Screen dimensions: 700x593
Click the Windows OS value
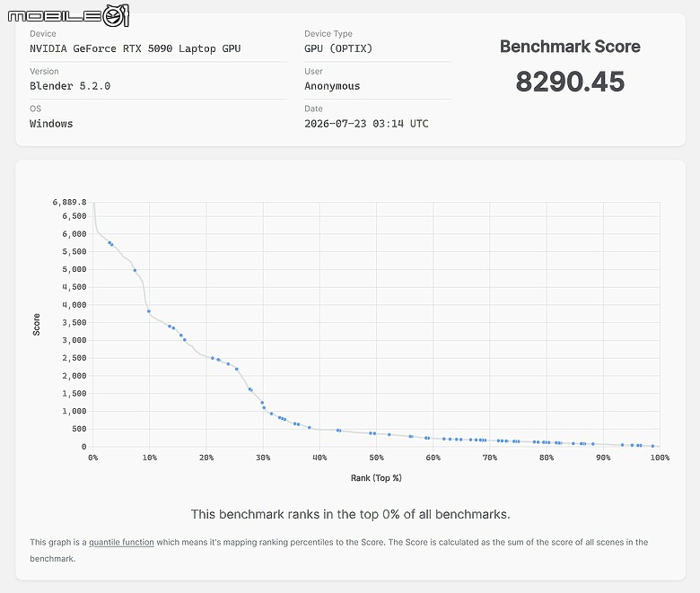pyautogui.click(x=51, y=124)
